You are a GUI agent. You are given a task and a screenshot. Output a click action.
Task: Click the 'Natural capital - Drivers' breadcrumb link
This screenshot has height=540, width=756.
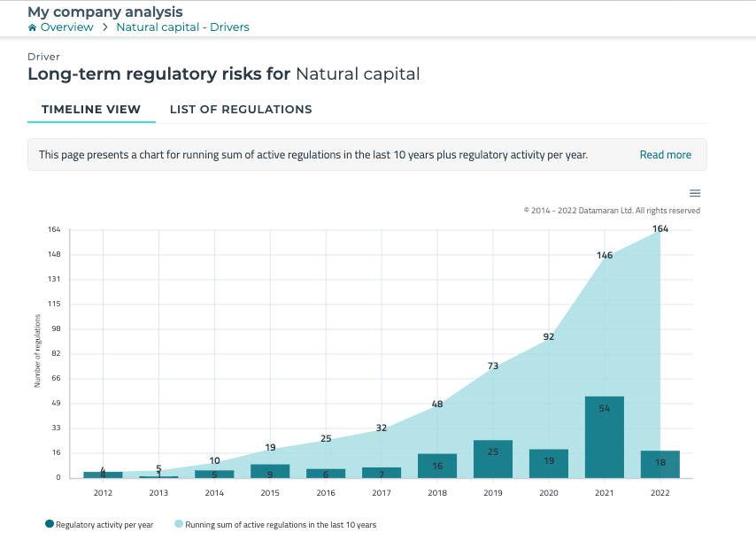point(182,27)
